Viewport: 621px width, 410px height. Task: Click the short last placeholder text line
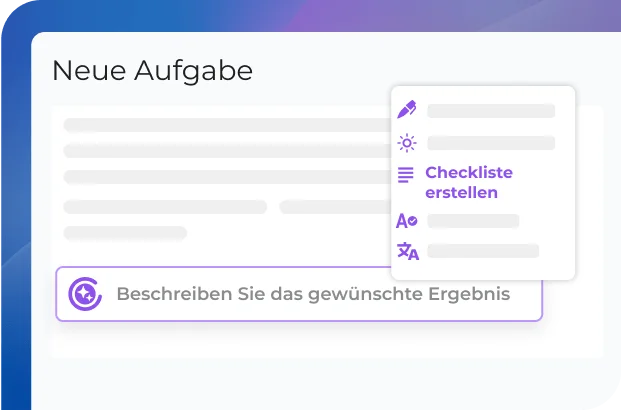click(x=125, y=233)
